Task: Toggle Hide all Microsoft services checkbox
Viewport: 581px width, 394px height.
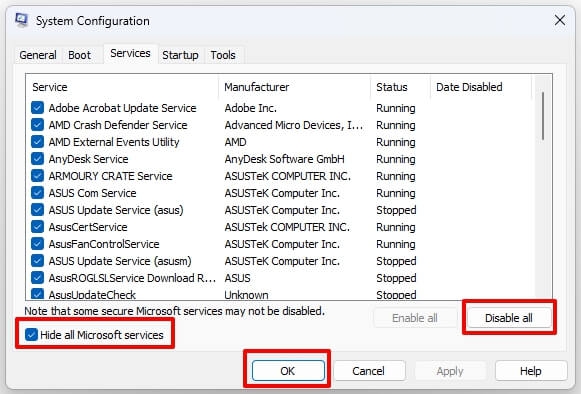Action: coord(31,335)
